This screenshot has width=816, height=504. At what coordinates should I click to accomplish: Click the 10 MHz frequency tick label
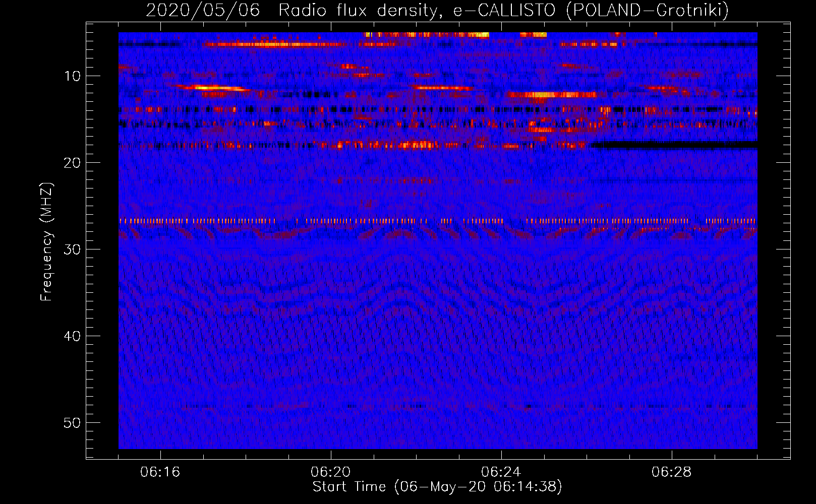tap(73, 76)
